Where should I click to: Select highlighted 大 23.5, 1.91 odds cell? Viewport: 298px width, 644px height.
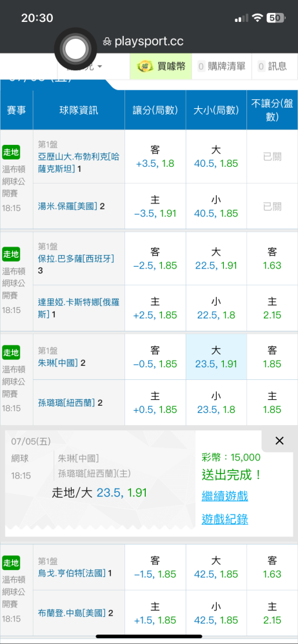click(x=216, y=357)
